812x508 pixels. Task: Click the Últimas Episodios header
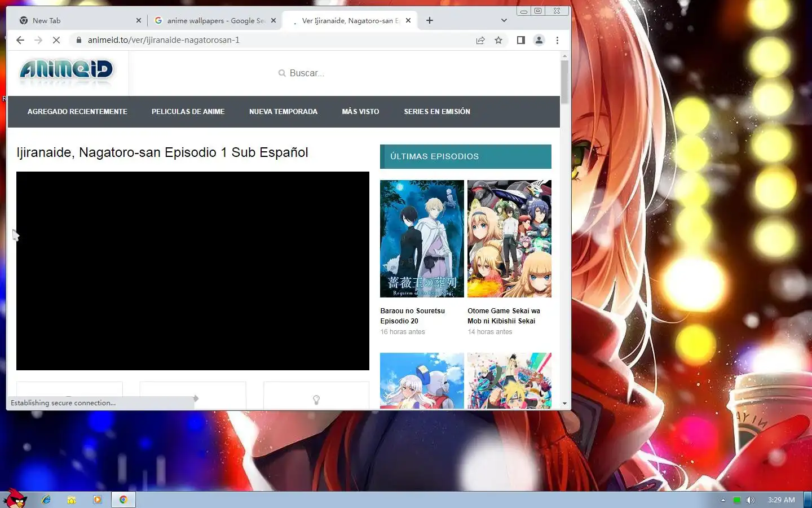click(466, 156)
